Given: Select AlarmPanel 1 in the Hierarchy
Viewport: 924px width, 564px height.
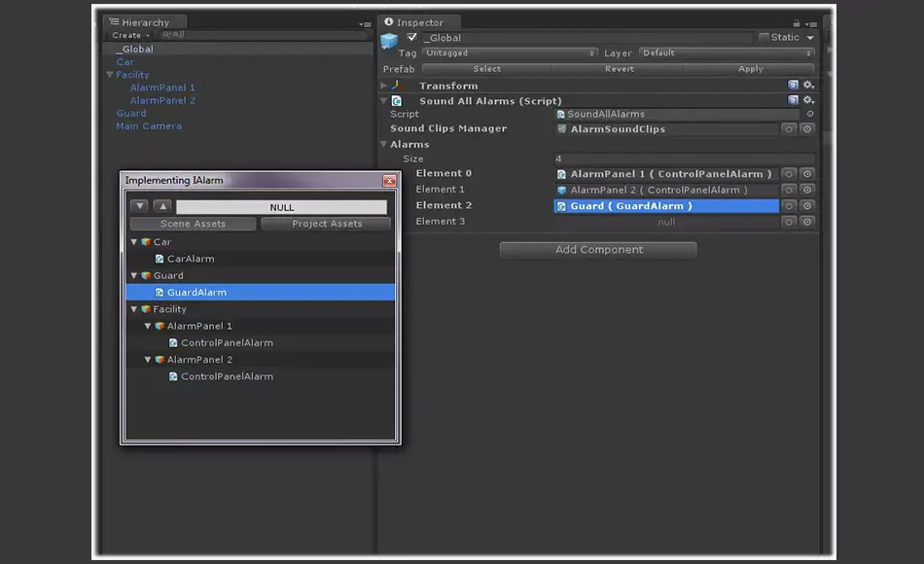Looking at the screenshot, I should [x=162, y=88].
